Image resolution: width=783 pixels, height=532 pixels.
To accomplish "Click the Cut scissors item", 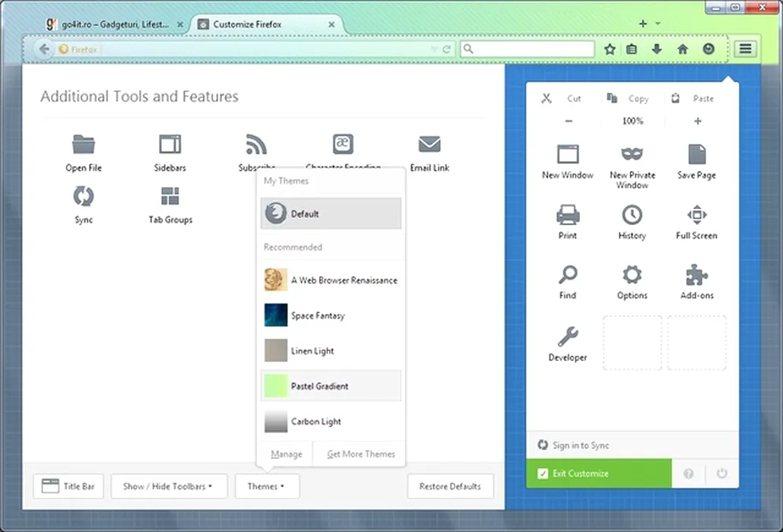I will [562, 98].
